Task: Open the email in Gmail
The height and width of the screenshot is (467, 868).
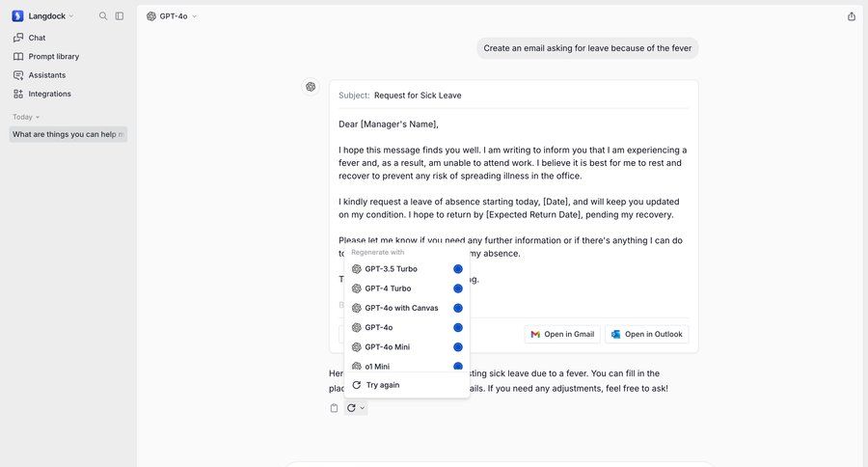Action: pyautogui.click(x=562, y=334)
